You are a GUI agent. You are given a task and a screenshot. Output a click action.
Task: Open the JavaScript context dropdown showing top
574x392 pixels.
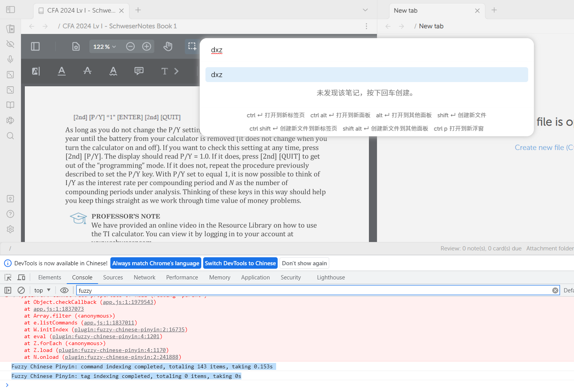point(42,290)
